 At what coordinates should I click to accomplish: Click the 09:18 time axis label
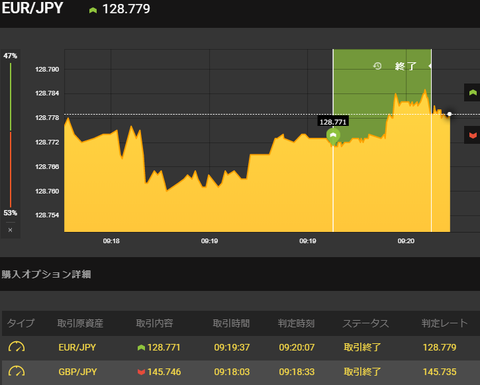pyautogui.click(x=111, y=241)
